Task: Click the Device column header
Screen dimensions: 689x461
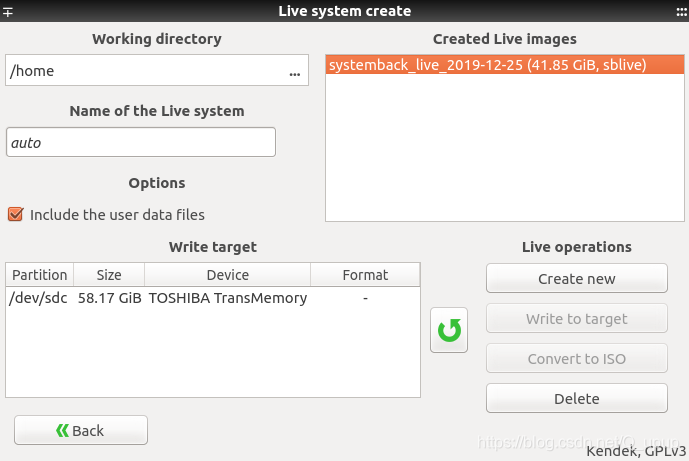Action: click(x=228, y=275)
